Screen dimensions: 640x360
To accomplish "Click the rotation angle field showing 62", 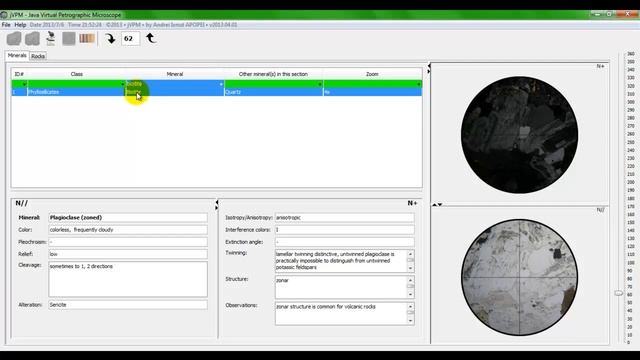I will (x=130, y=38).
